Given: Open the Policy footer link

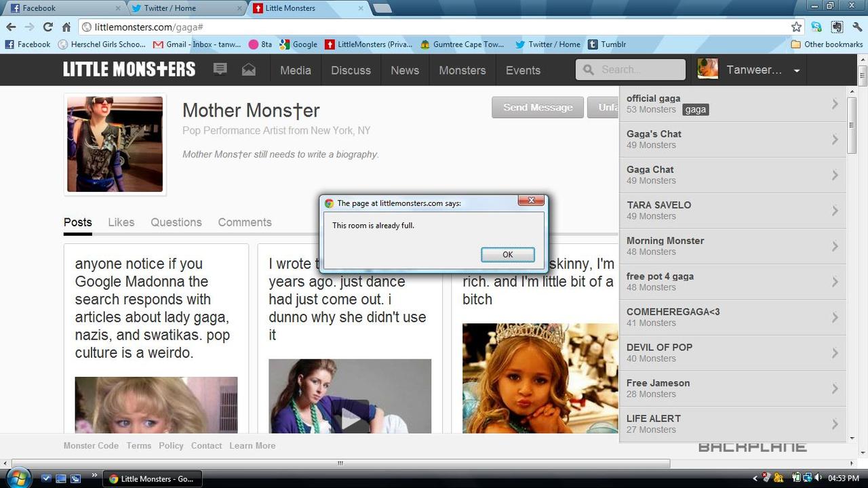Looking at the screenshot, I should [171, 446].
